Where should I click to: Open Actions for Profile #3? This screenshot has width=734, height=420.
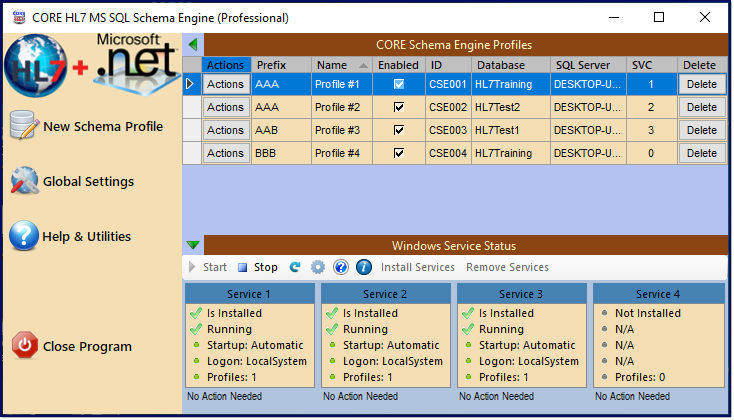[x=226, y=130]
